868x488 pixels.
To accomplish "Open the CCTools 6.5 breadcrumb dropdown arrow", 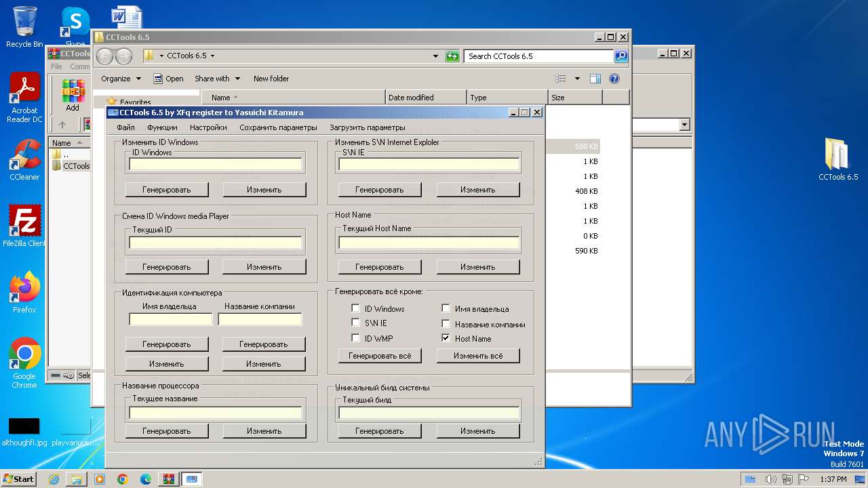I will tap(212, 56).
